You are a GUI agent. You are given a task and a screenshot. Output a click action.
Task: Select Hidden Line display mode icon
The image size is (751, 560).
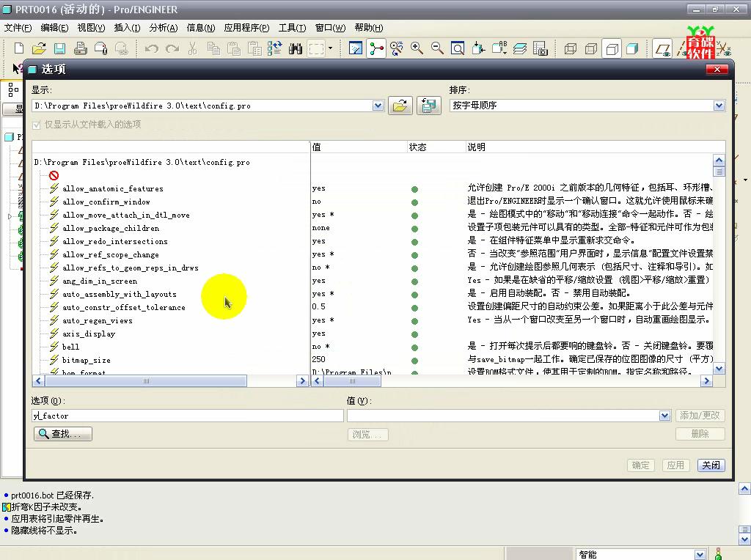point(592,48)
